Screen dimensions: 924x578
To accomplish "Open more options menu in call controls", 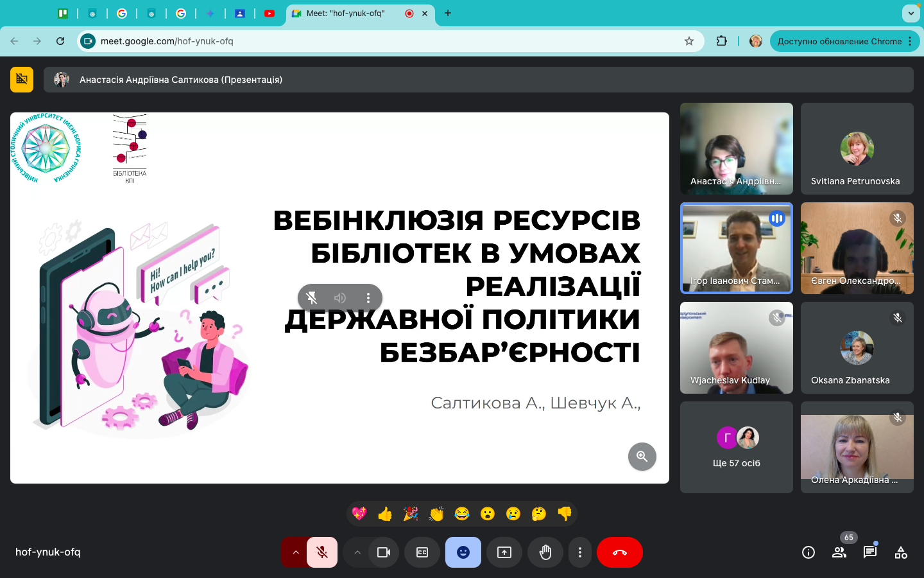I will 580,552.
